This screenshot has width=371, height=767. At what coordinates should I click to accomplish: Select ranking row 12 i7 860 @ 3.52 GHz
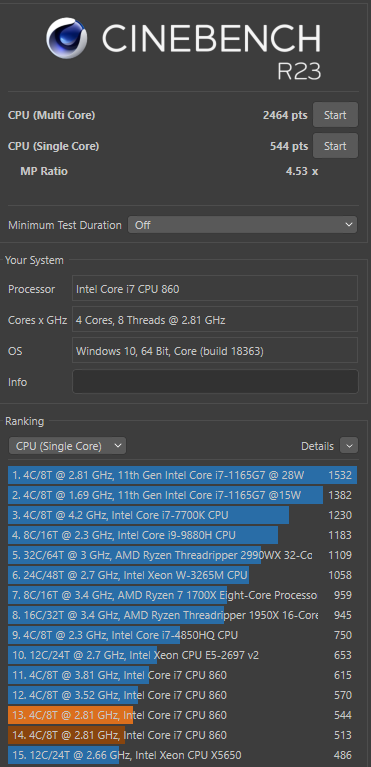(183, 695)
